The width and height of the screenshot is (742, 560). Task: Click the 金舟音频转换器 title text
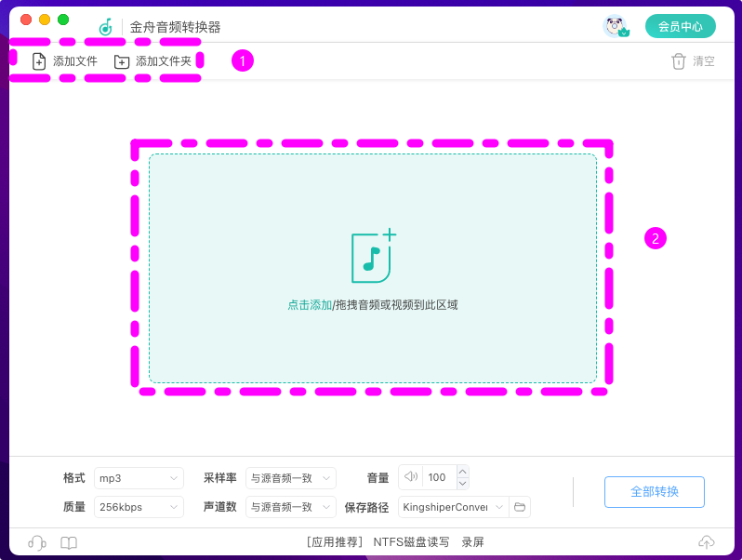[x=175, y=27]
